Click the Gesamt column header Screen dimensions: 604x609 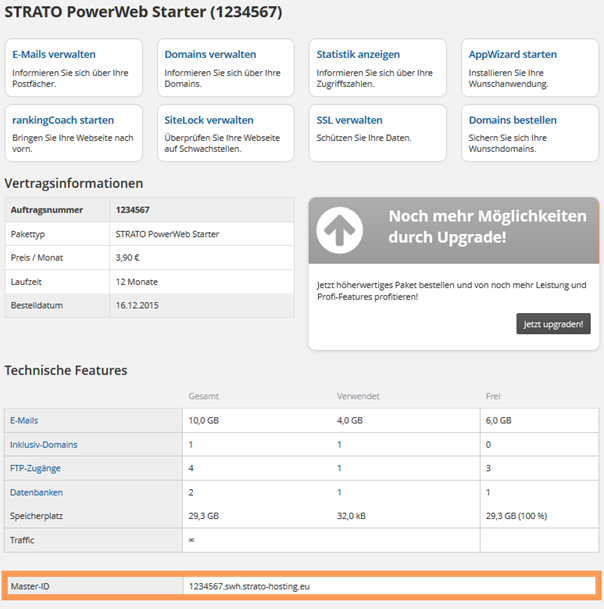pos(204,396)
